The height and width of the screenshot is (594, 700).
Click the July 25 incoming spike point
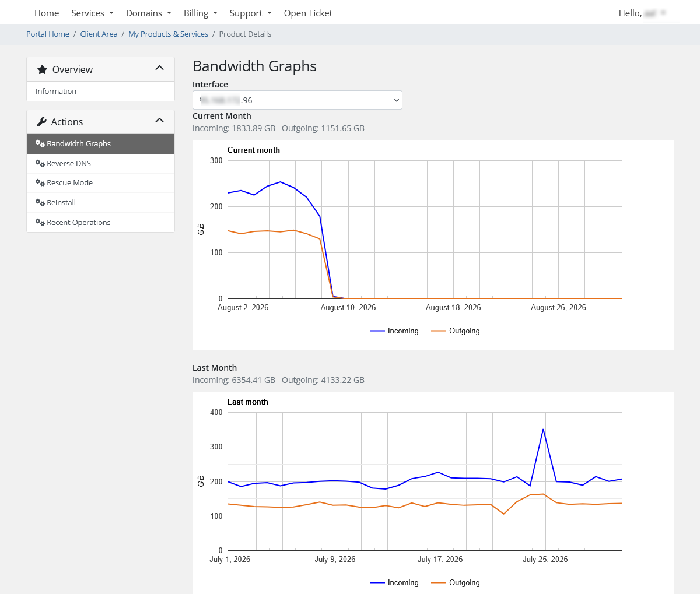(x=543, y=430)
